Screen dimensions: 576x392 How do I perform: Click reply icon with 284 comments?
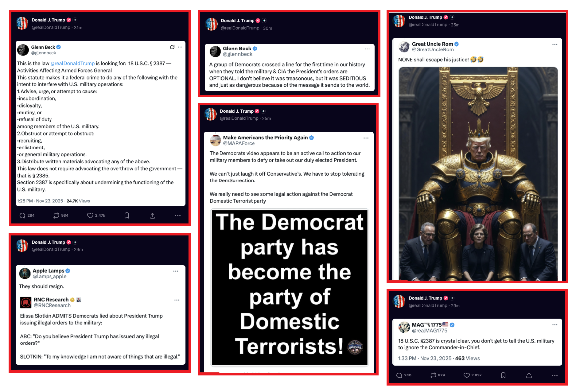tap(22, 215)
